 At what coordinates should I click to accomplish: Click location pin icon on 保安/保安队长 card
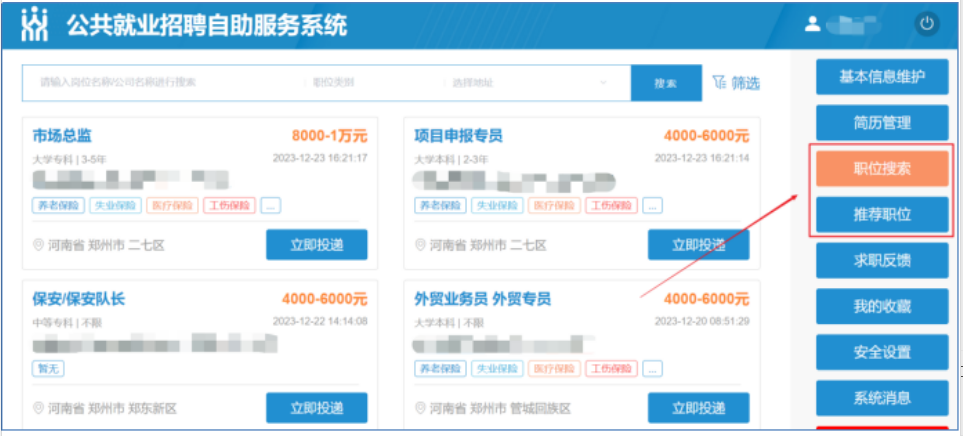coord(39,408)
